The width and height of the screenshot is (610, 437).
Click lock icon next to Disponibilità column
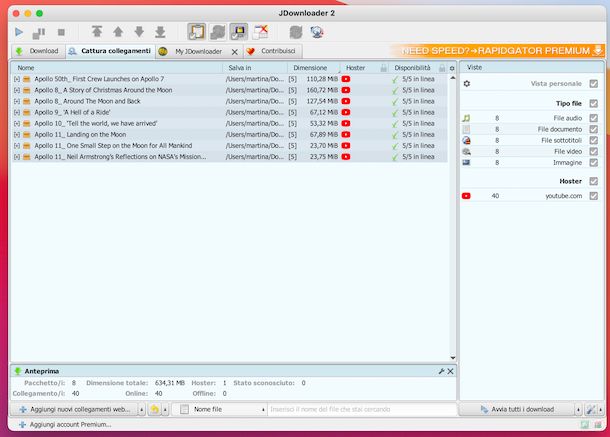(x=442, y=68)
